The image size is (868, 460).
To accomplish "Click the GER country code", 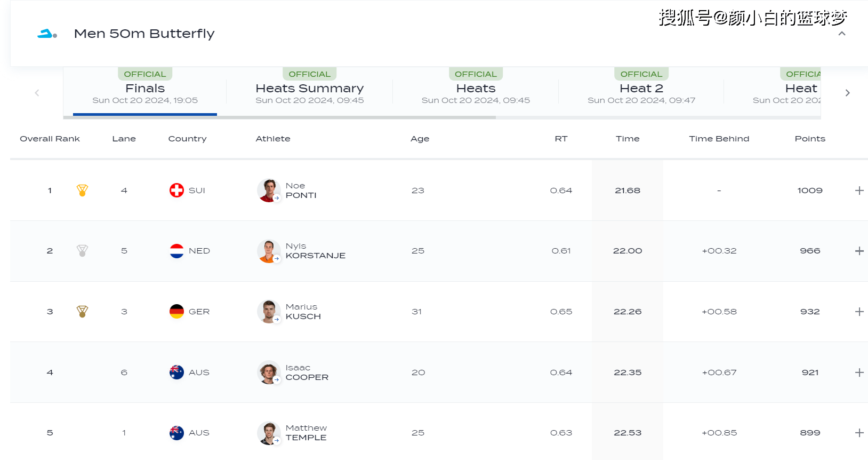I will click(x=199, y=312).
